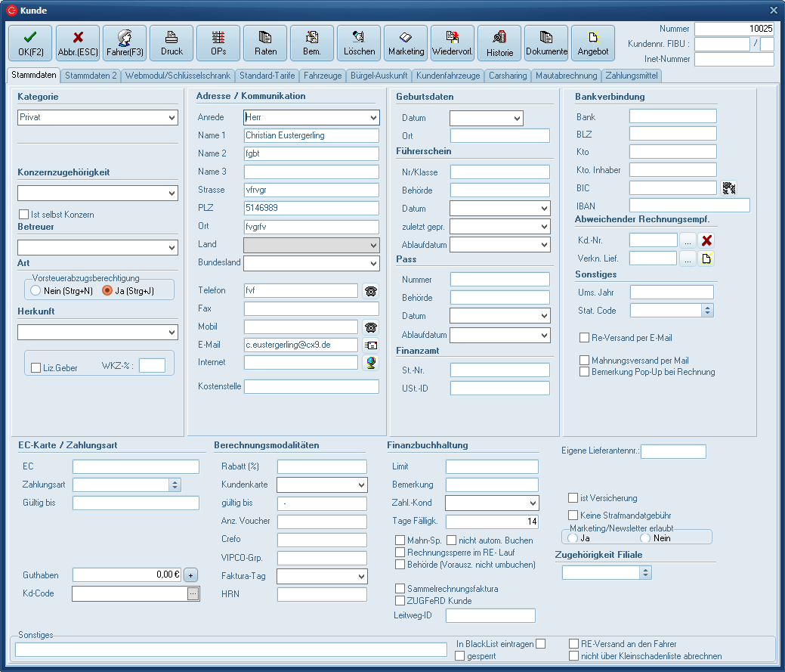The height and width of the screenshot is (672, 785).
Task: Enable the Re-Versand per E-Mail checkbox
Action: pos(584,338)
